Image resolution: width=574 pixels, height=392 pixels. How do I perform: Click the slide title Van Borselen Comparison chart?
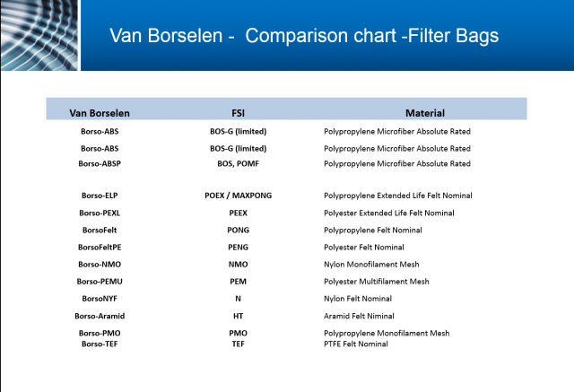304,36
